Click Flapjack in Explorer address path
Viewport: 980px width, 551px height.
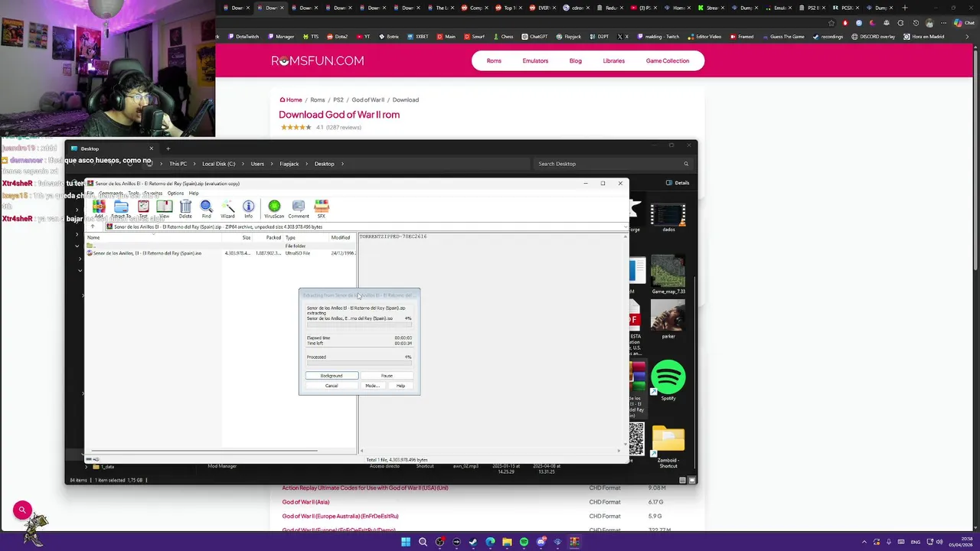(289, 164)
